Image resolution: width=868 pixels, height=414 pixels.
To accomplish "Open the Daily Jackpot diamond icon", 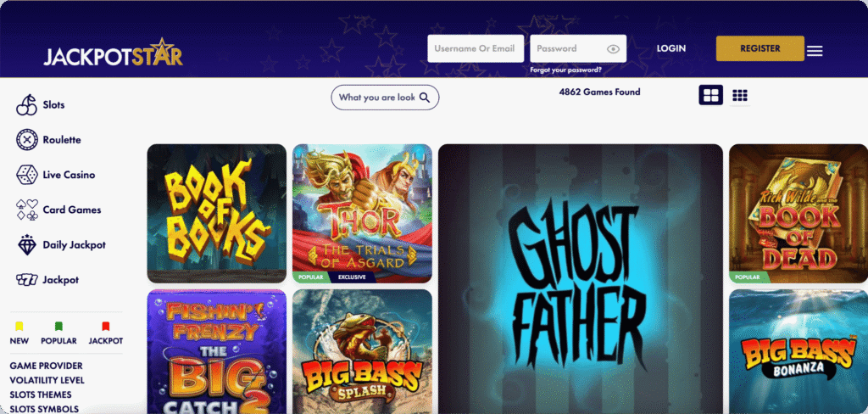I will pos(27,244).
